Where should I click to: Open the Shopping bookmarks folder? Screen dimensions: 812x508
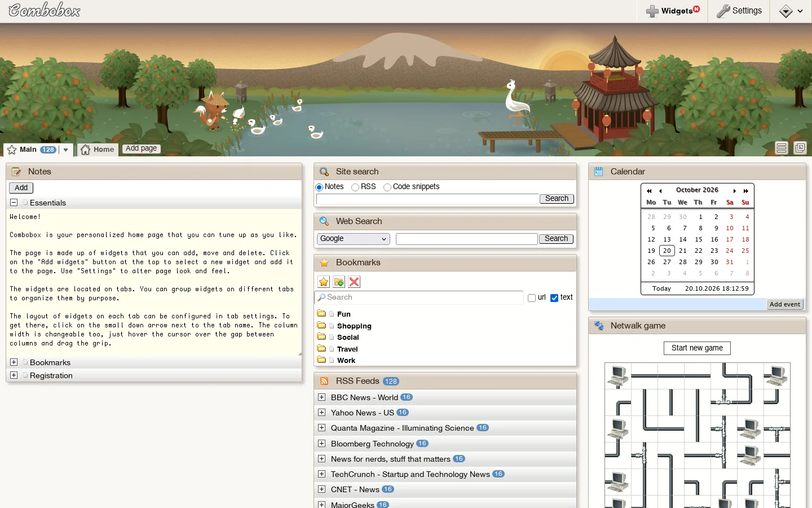(x=354, y=326)
